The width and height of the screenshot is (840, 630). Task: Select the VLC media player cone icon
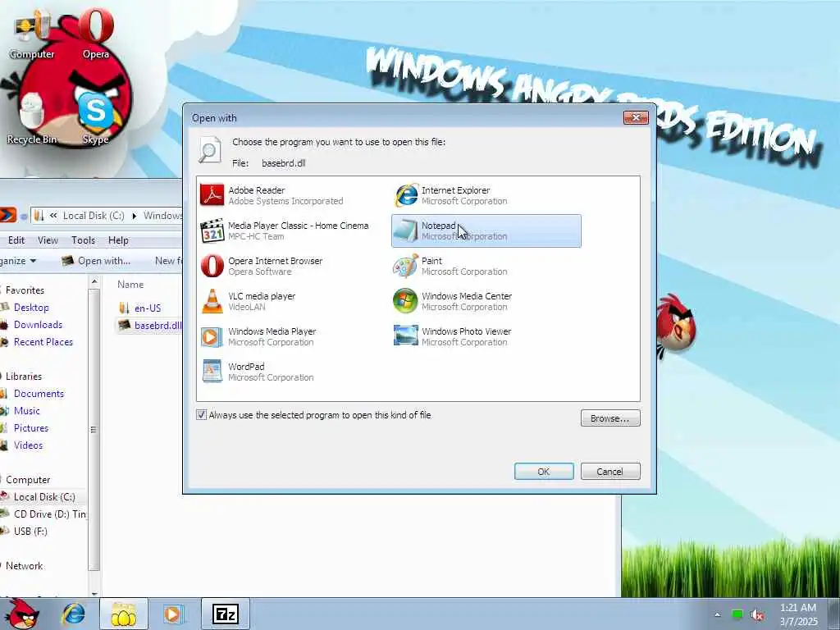click(212, 301)
